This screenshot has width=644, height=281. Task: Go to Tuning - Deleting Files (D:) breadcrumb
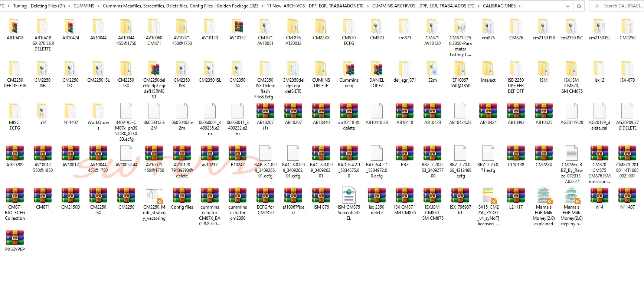[x=39, y=6]
